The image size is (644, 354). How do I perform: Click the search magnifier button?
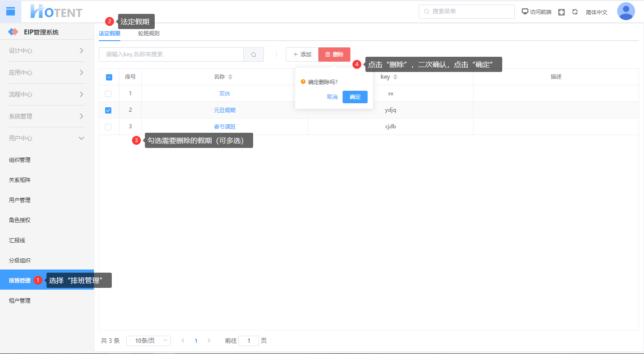point(254,55)
